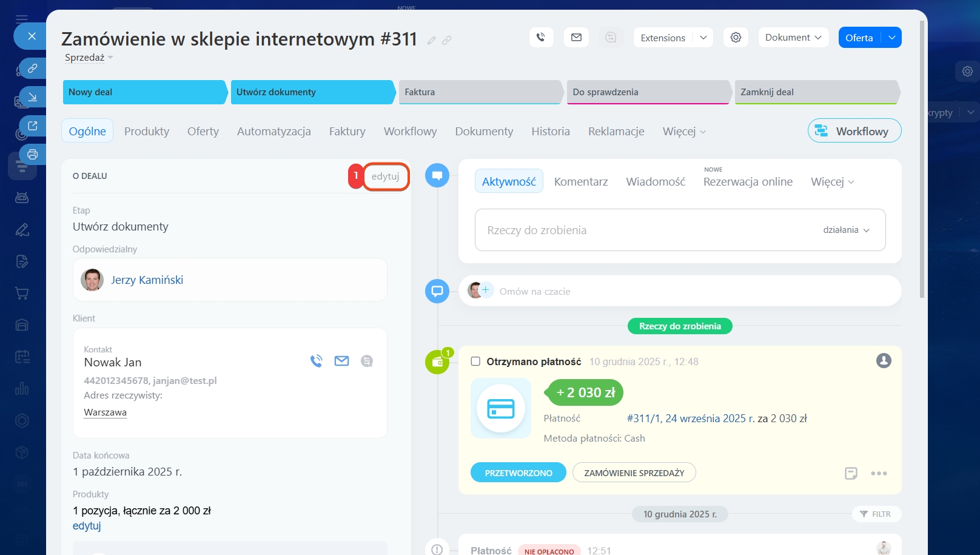Viewport: 980px width, 555px height.
Task: Open the Dokument dropdown
Action: tap(793, 38)
